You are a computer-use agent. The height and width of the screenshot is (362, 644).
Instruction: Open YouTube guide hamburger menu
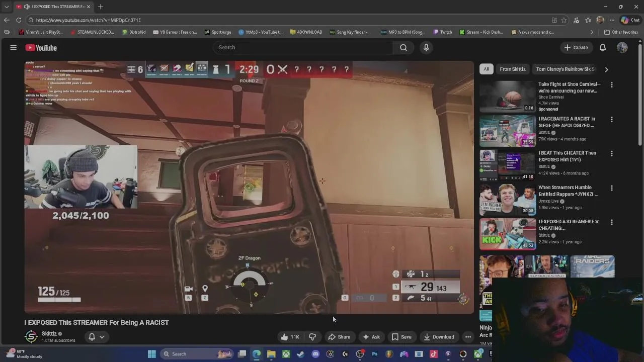tap(14, 48)
